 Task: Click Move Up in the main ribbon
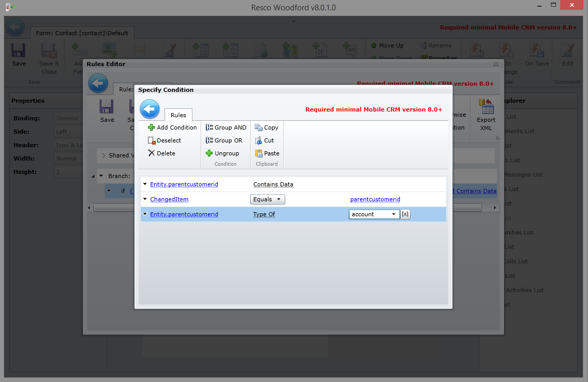tap(387, 45)
